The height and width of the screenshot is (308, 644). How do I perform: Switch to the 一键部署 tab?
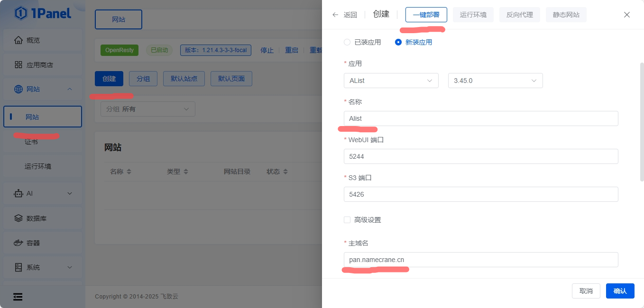[426, 15]
